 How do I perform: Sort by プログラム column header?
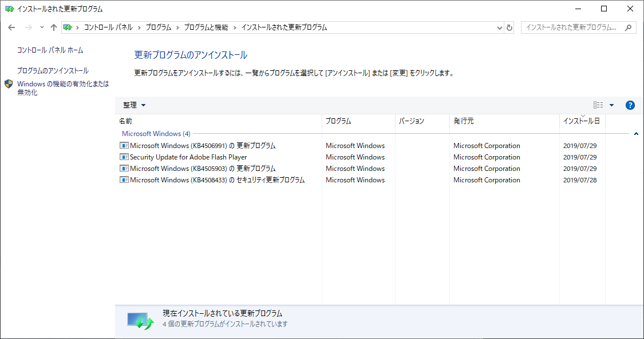[x=358, y=121]
